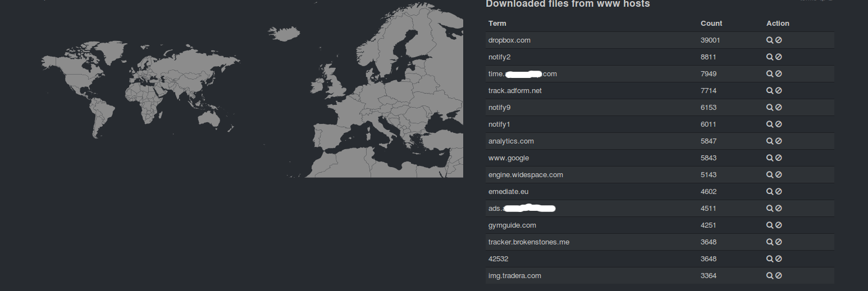Click the magnifier icon for dropbox.com
The image size is (868, 291).
770,40
